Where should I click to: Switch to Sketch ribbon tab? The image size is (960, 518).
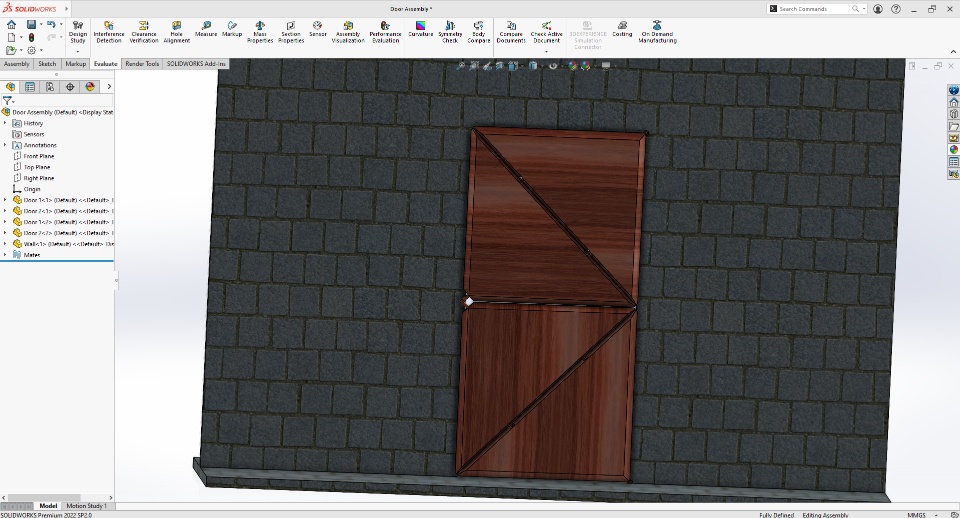[x=47, y=64]
